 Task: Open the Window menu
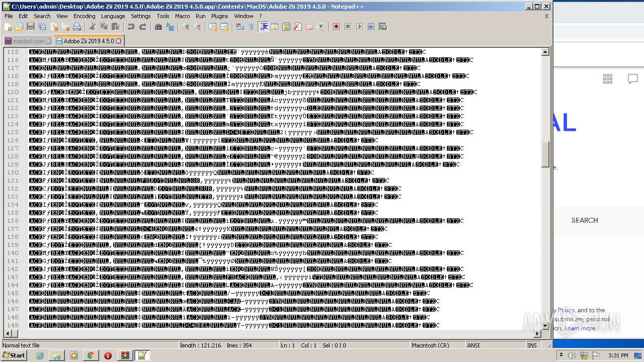(244, 16)
